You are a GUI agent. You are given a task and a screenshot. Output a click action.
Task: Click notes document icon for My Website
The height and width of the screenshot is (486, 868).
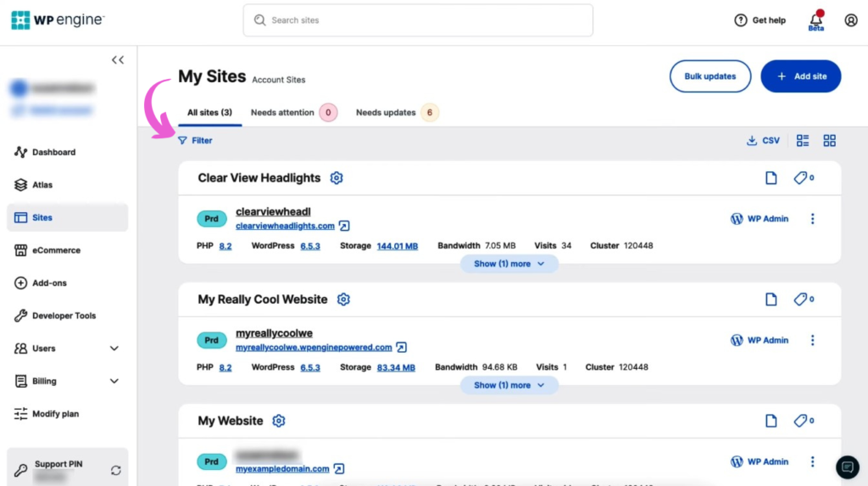pos(771,421)
